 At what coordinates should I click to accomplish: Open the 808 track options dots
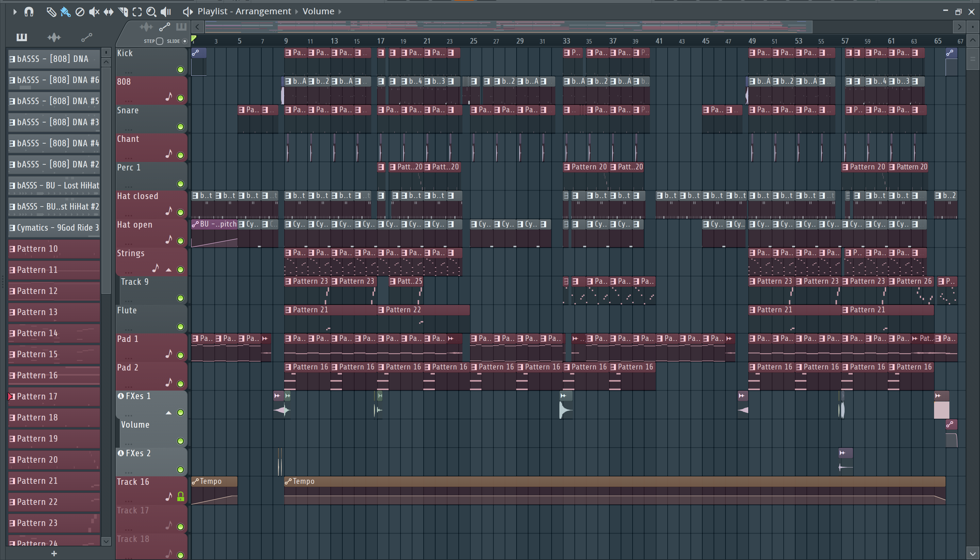(x=129, y=101)
